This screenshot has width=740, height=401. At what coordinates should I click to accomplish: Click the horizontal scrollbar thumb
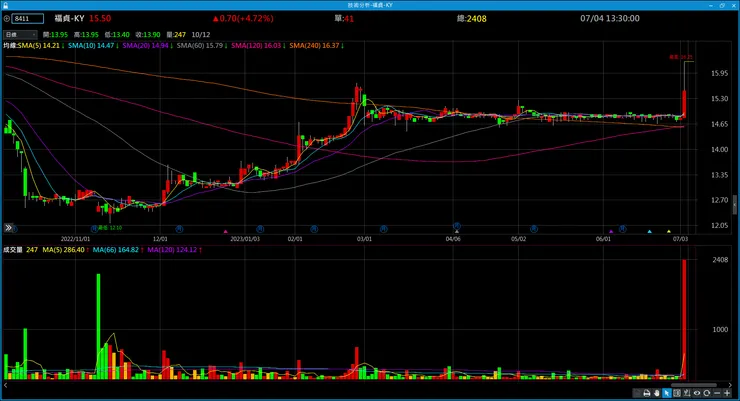tap(694, 385)
